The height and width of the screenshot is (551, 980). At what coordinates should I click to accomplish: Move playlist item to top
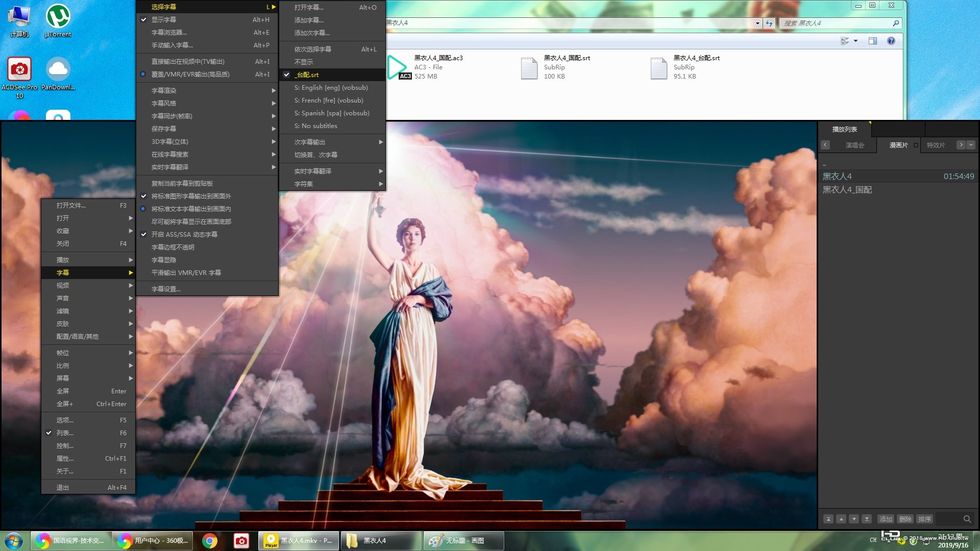(828, 519)
